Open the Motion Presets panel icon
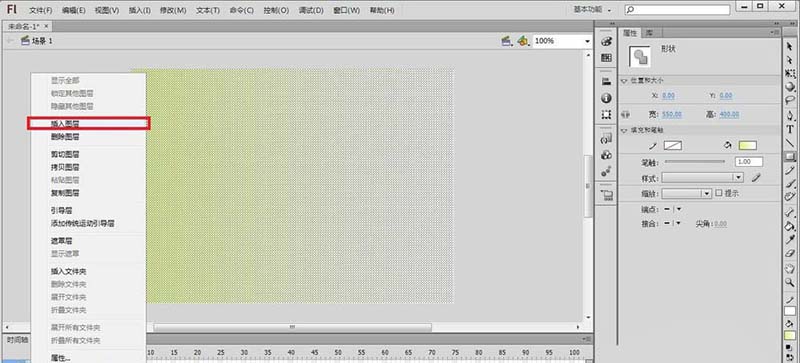800x363 pixels. (x=607, y=172)
